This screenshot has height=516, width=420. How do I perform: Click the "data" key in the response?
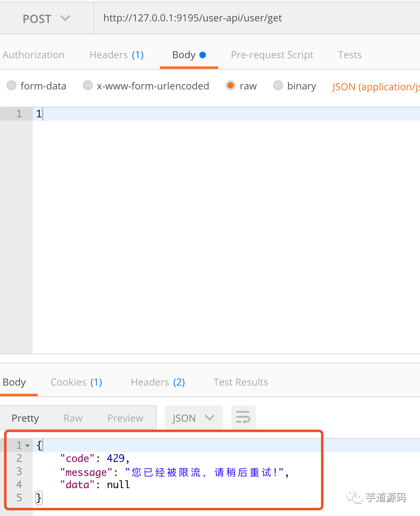(78, 485)
